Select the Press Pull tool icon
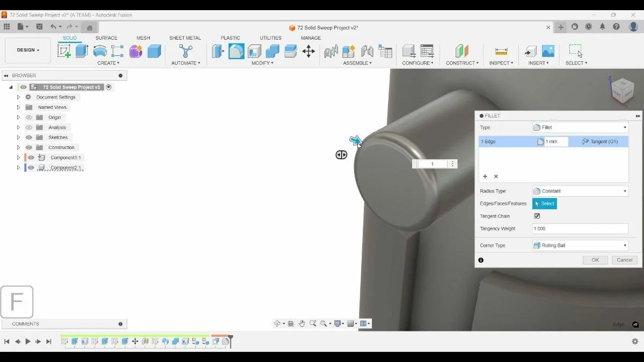This screenshot has width=644, height=362. (x=218, y=51)
